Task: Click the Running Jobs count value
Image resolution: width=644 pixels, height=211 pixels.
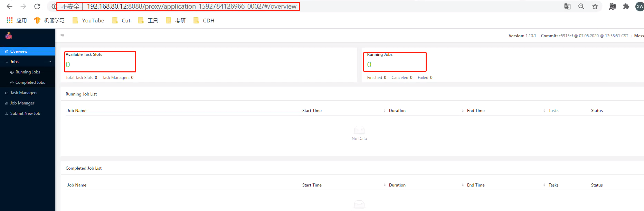Action: pos(369,64)
